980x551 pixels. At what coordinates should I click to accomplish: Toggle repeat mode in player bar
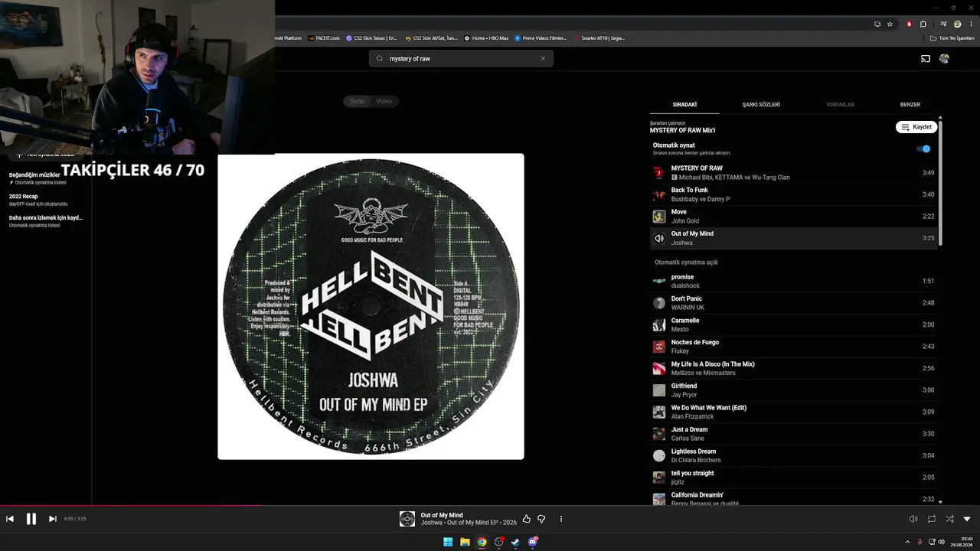click(x=932, y=519)
